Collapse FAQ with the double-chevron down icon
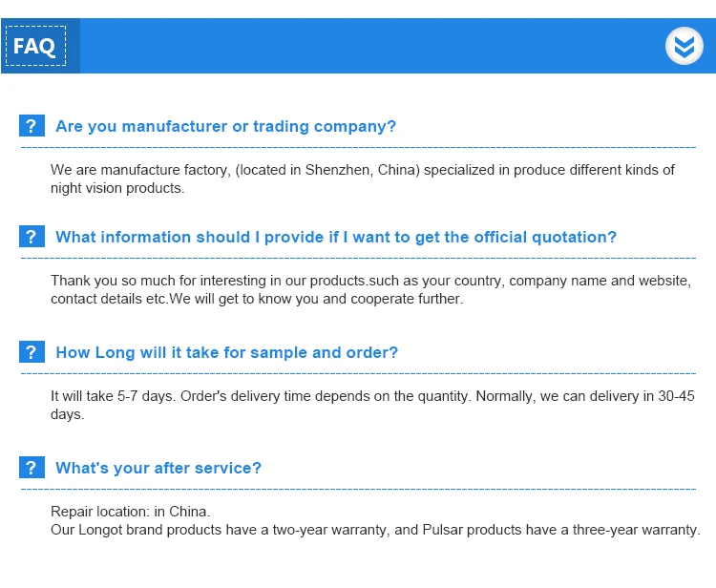716x588 pixels. click(x=684, y=46)
